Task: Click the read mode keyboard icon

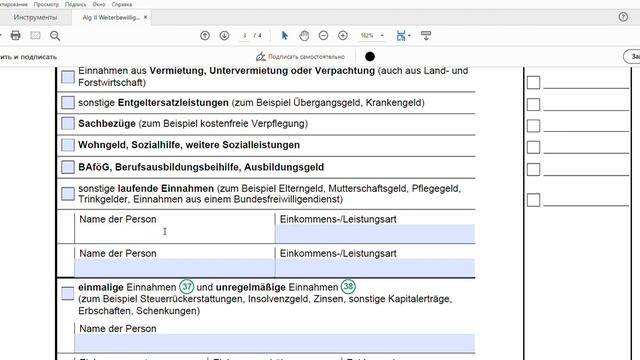Action: 426,36
